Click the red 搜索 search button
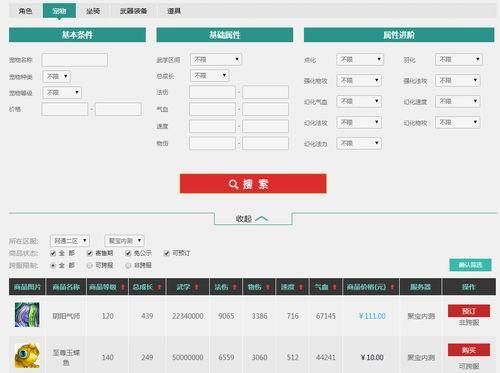The height and width of the screenshot is (373, 500). click(x=253, y=184)
